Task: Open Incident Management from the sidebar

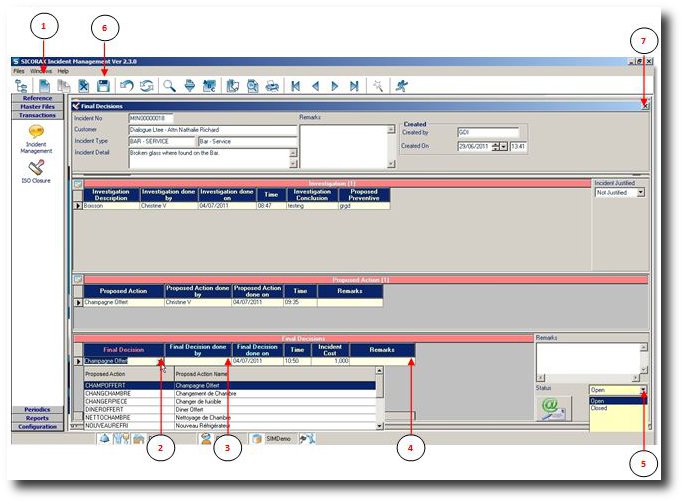Action: tap(36, 138)
